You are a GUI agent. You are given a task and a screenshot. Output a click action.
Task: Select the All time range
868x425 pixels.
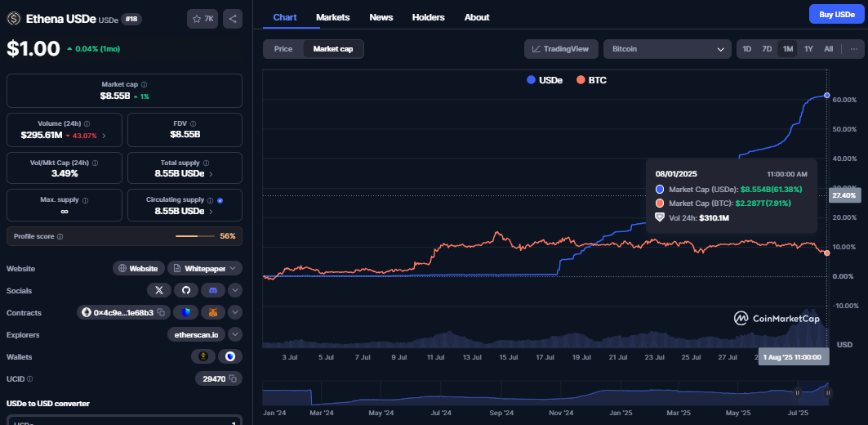[x=828, y=49]
